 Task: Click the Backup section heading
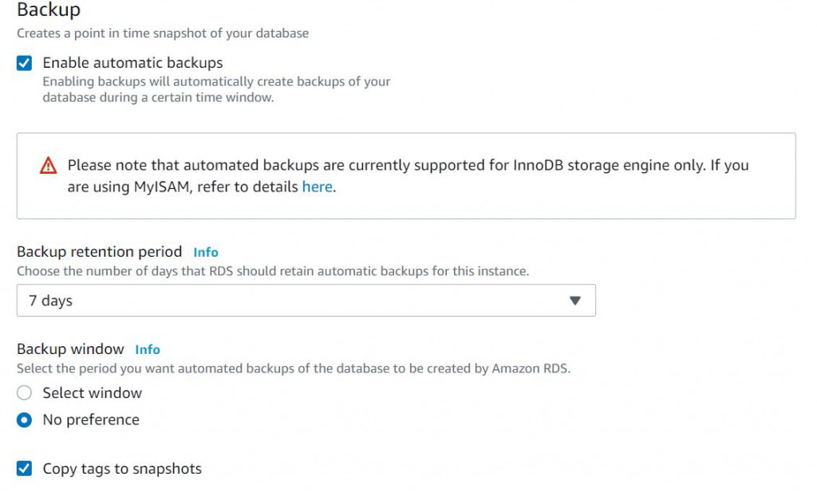(x=49, y=10)
